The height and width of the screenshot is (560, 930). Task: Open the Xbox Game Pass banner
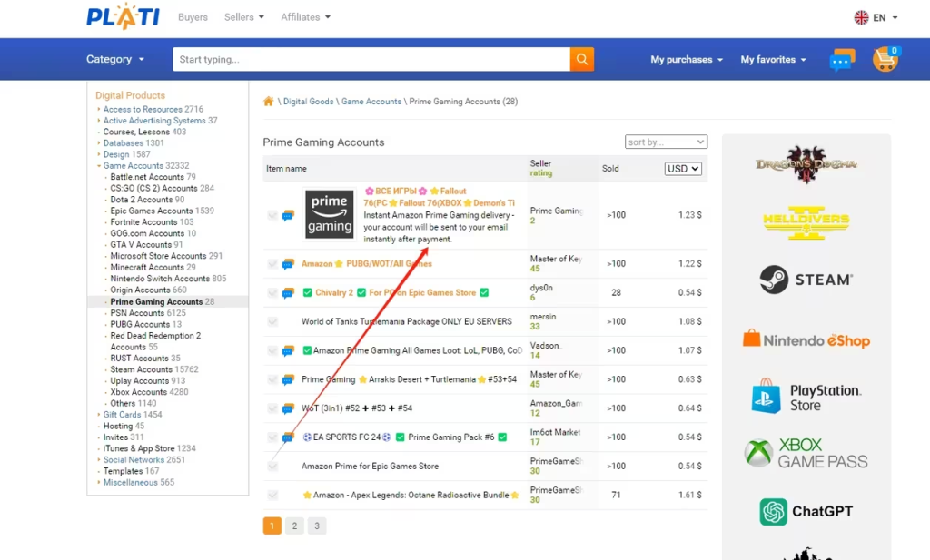(x=806, y=453)
